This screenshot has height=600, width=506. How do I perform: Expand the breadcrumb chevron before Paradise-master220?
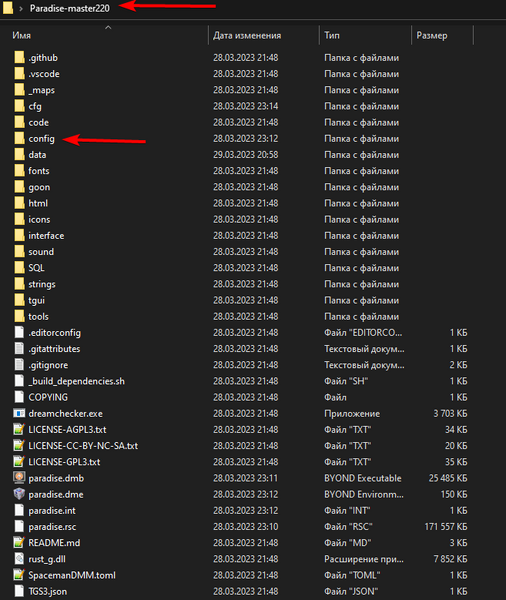tap(21, 8)
